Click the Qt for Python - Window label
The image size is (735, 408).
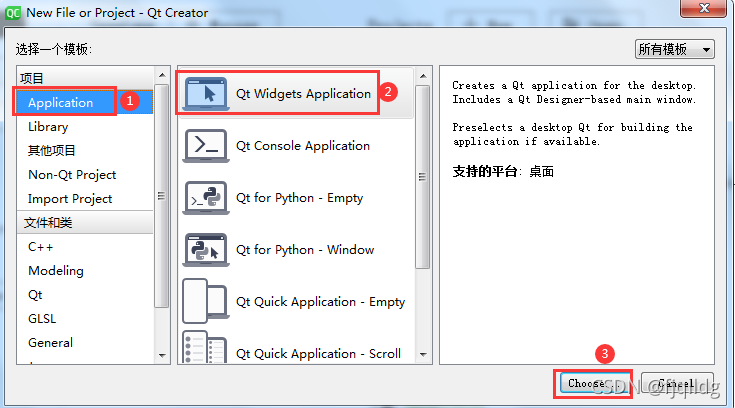point(305,250)
